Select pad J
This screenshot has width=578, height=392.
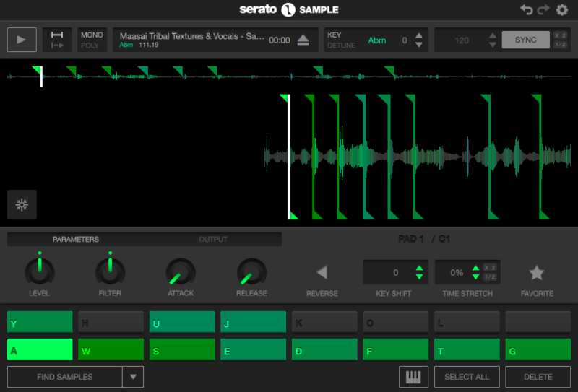click(254, 322)
